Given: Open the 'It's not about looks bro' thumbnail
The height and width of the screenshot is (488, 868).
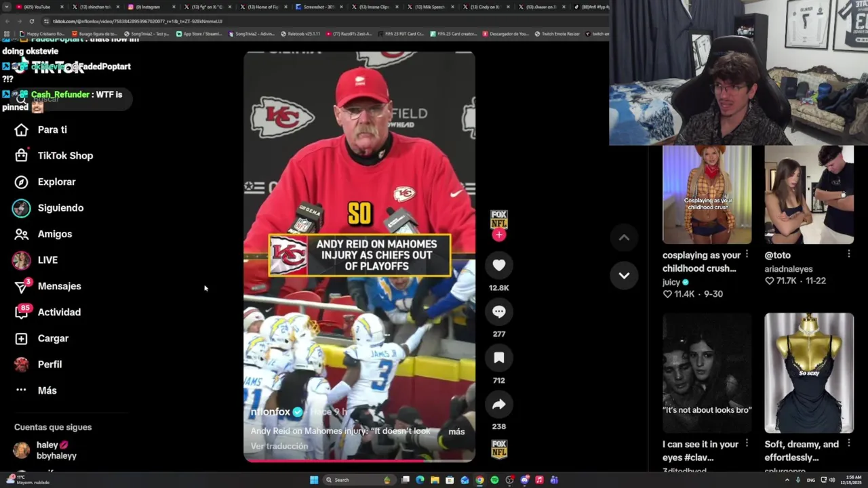Looking at the screenshot, I should pyautogui.click(x=707, y=373).
